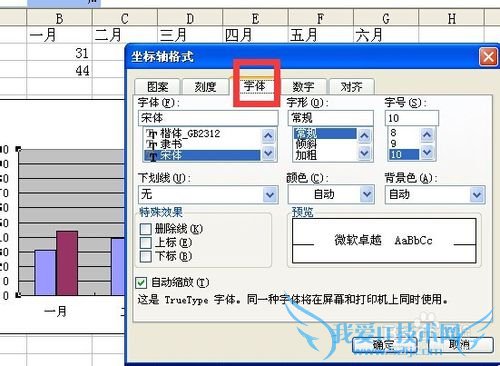Click the 字体 name input field
Viewport: 500px width, 366px height.
tap(208, 118)
